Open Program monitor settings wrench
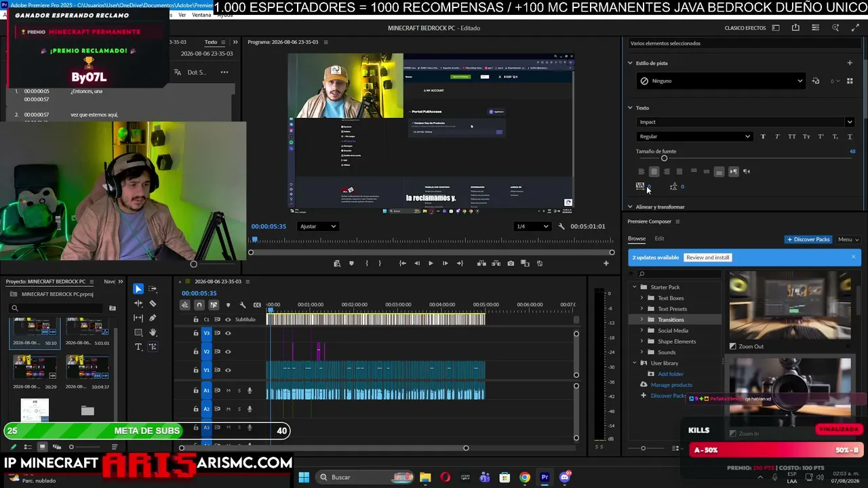 [x=561, y=226]
